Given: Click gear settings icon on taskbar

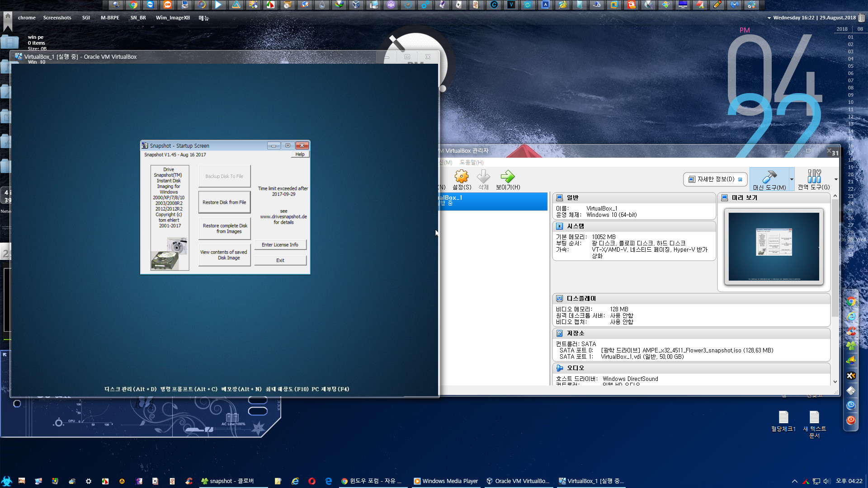Looking at the screenshot, I should pyautogui.click(x=89, y=481).
